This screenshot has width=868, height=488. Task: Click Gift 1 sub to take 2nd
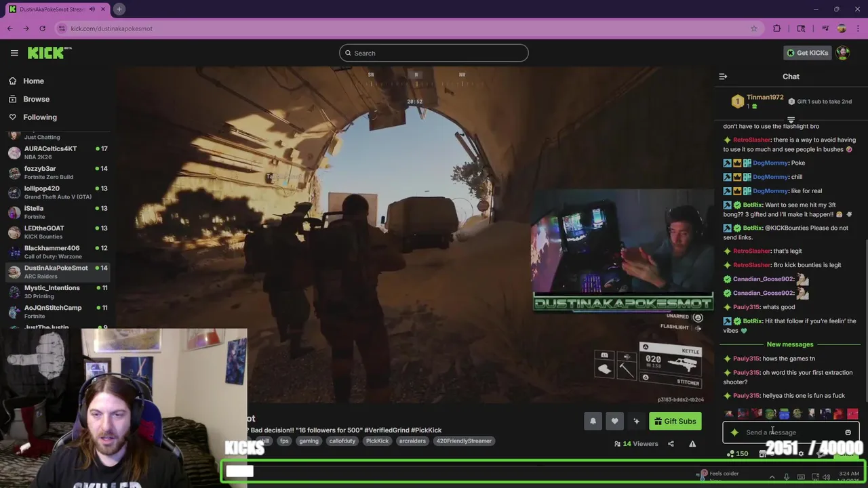[x=820, y=102]
